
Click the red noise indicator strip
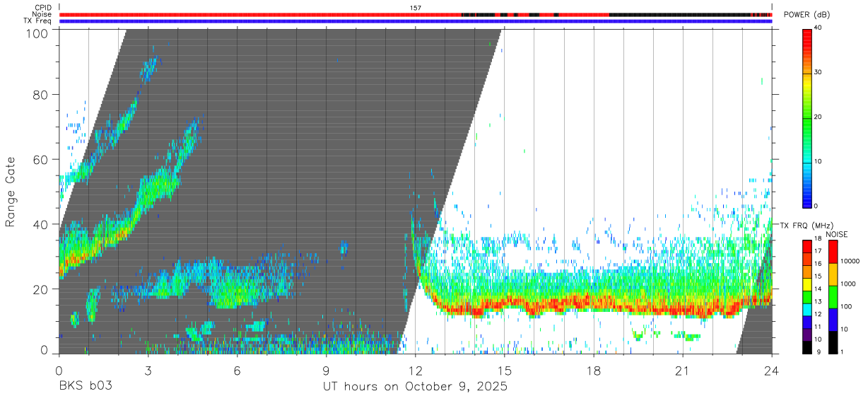[x=416, y=14]
